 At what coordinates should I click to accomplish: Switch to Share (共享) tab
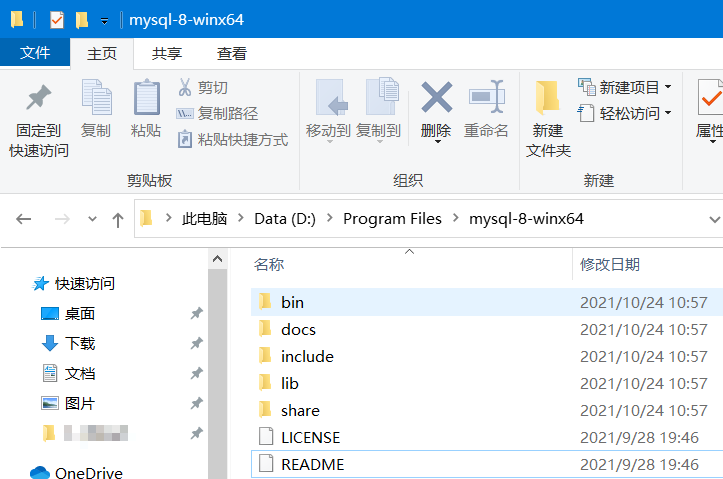pos(167,53)
